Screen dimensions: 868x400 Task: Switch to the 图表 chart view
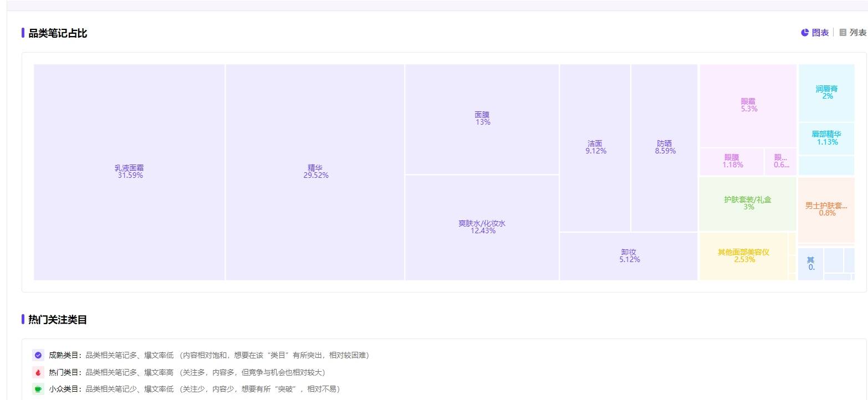click(x=815, y=33)
